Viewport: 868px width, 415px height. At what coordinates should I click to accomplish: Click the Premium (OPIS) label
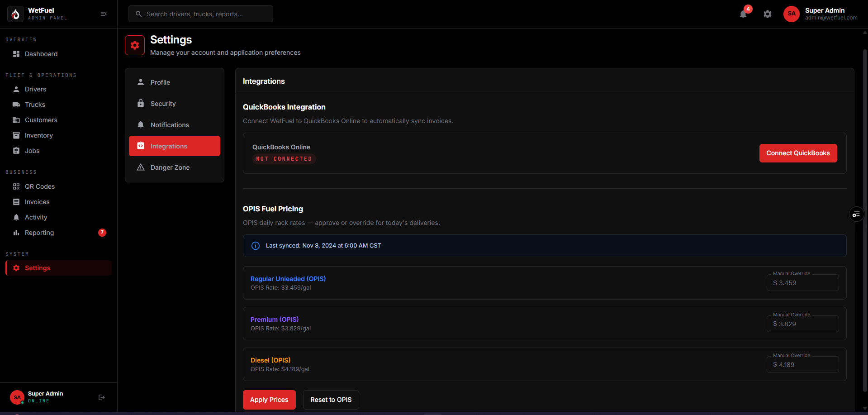pyautogui.click(x=275, y=320)
